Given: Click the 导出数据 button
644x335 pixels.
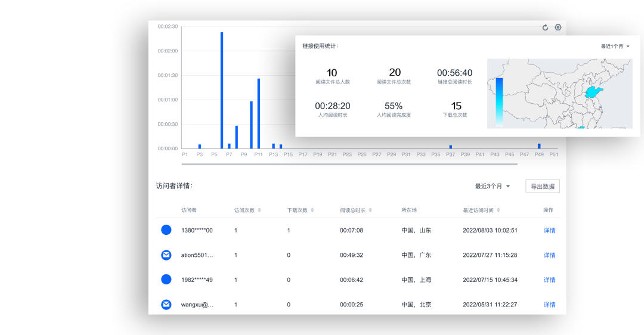Looking at the screenshot, I should 543,187.
